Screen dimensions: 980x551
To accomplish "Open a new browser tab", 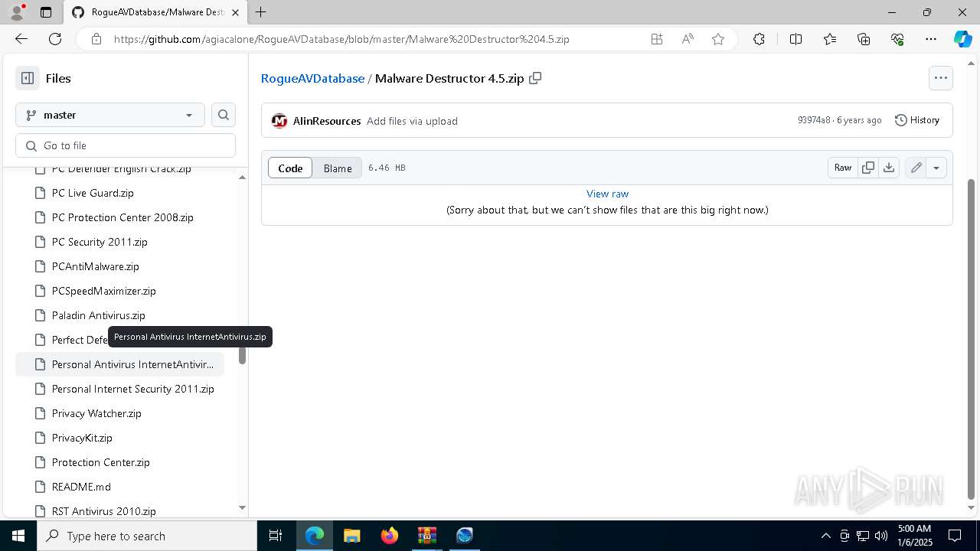I will click(261, 12).
